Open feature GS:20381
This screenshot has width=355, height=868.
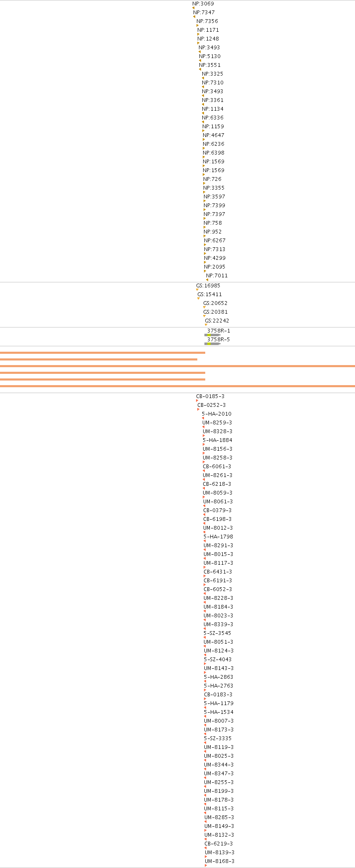215,312
